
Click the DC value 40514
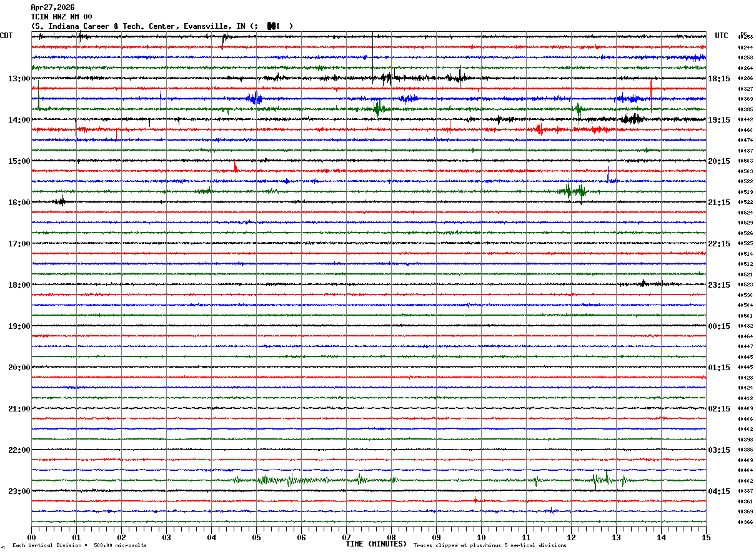[x=745, y=254]
